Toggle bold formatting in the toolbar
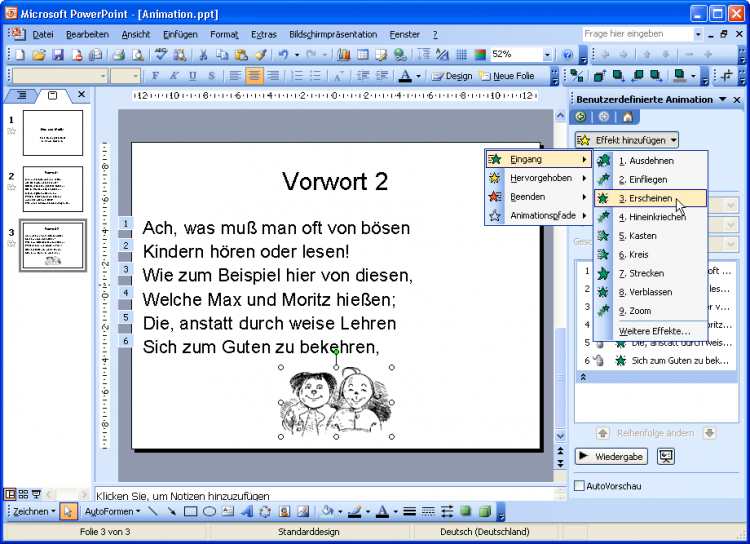This screenshot has width=750, height=544. coord(155,76)
